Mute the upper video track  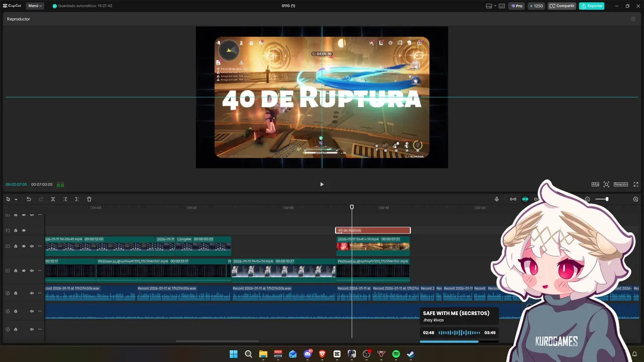(x=32, y=246)
